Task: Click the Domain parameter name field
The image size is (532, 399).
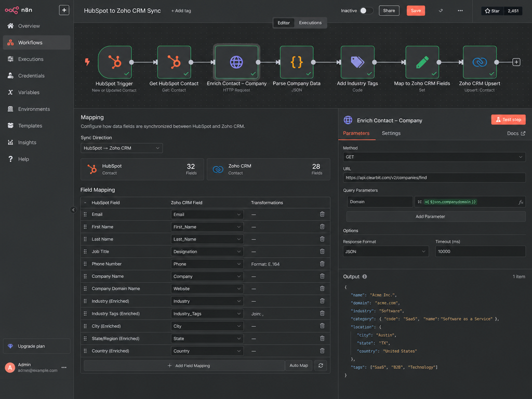Action: click(x=380, y=202)
